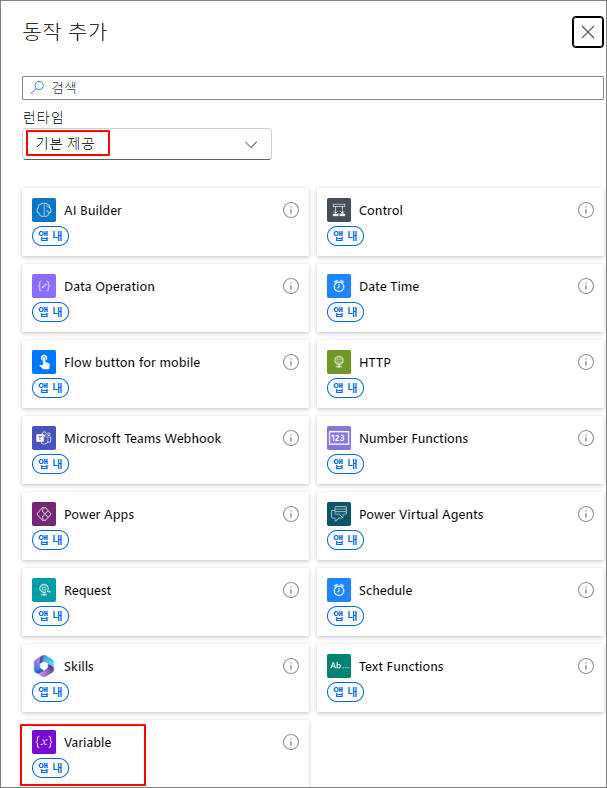This screenshot has width=607, height=788.
Task: Click the 앱 내 badge under AI Builder
Action: pyautogui.click(x=50, y=236)
